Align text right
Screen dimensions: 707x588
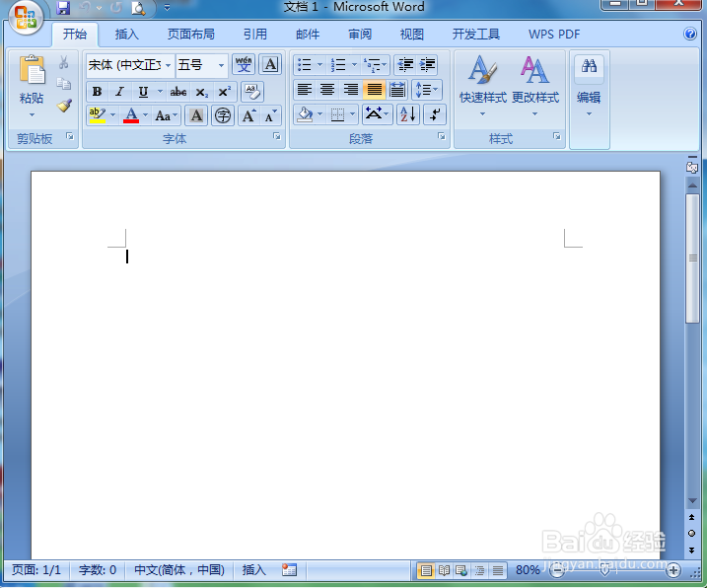[x=351, y=90]
